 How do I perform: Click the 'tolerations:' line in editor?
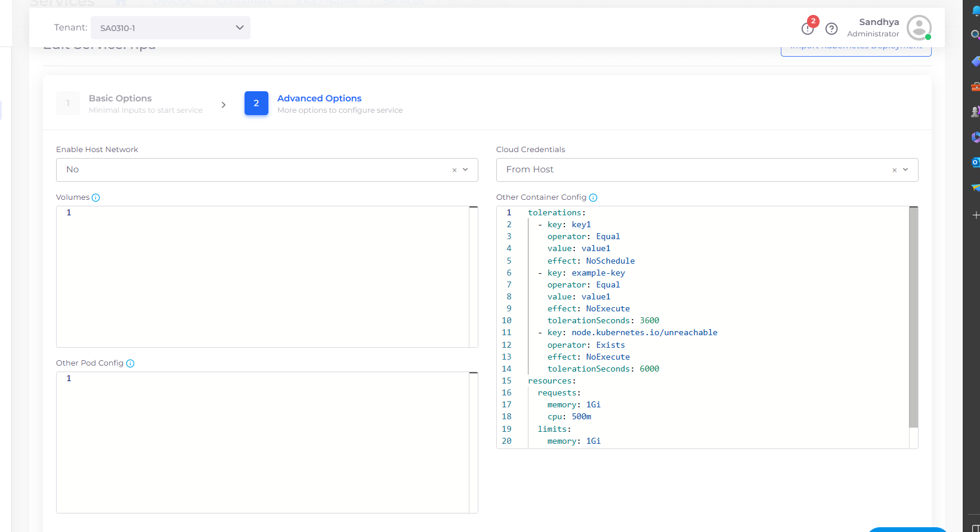click(x=557, y=213)
